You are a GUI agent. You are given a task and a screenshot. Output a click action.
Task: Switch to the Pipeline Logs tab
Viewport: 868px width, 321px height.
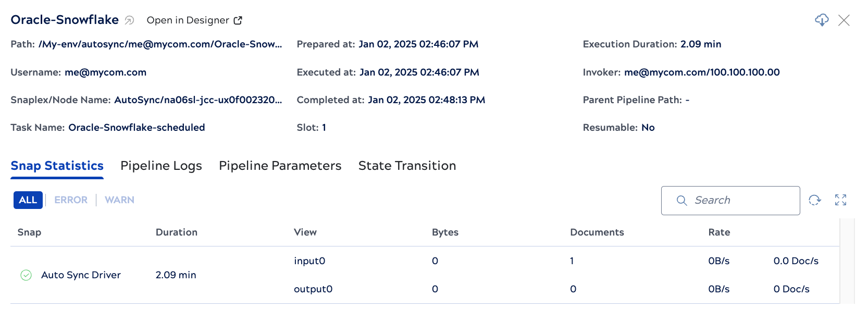pos(161,166)
